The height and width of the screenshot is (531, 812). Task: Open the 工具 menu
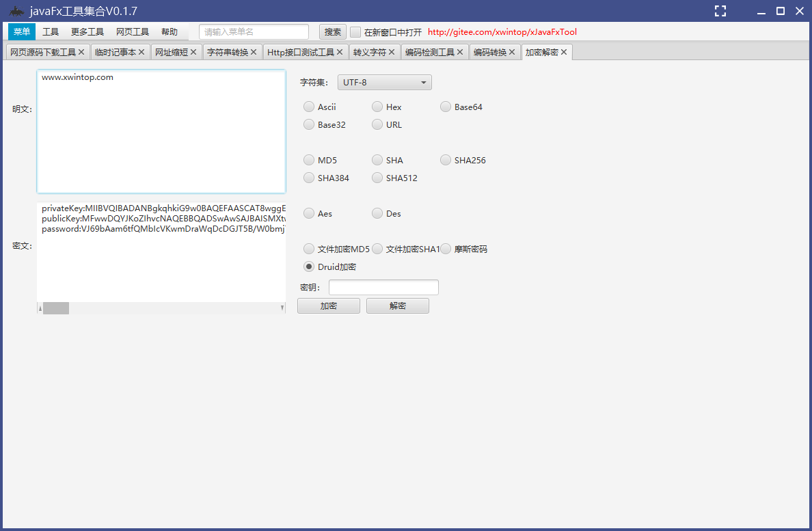pos(50,31)
